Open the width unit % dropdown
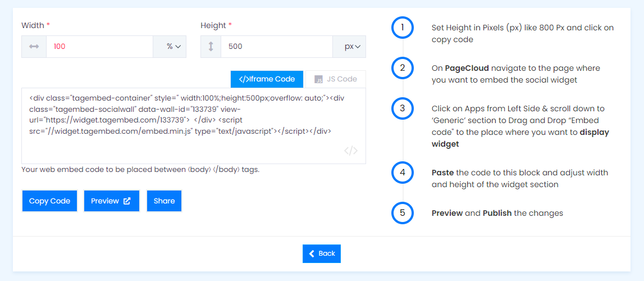The image size is (644, 281). [x=170, y=47]
